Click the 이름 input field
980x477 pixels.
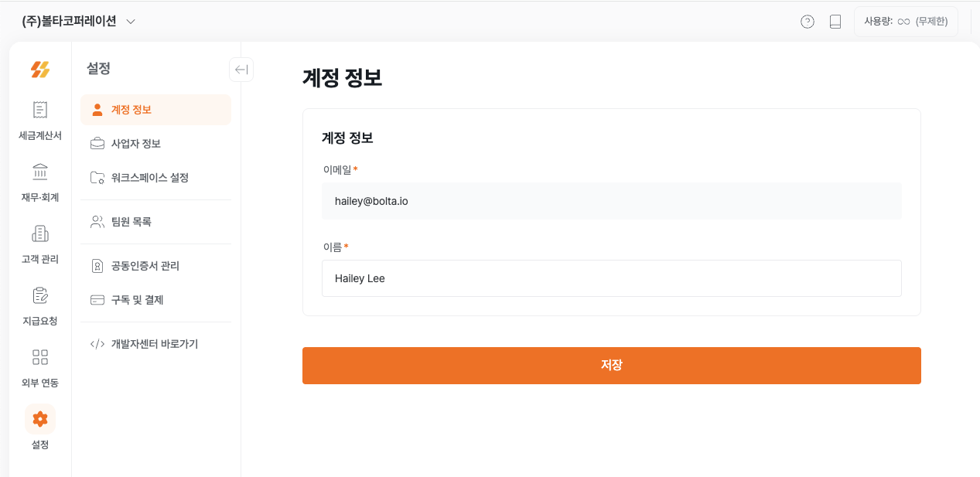pos(611,278)
